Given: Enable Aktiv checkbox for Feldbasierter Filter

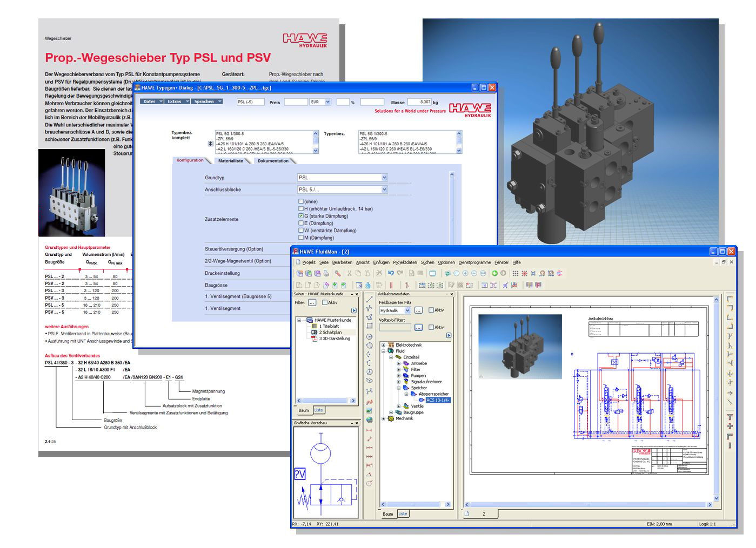Looking at the screenshot, I should (431, 310).
